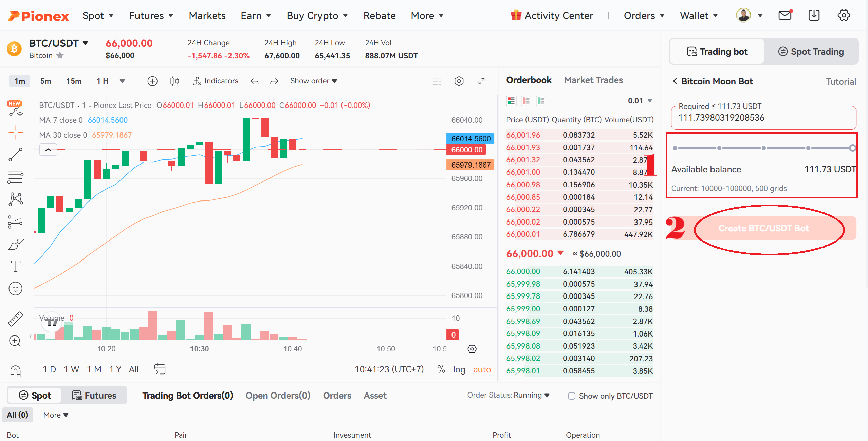
Task: Toggle magnet mode in chart sidebar
Action: click(16, 371)
